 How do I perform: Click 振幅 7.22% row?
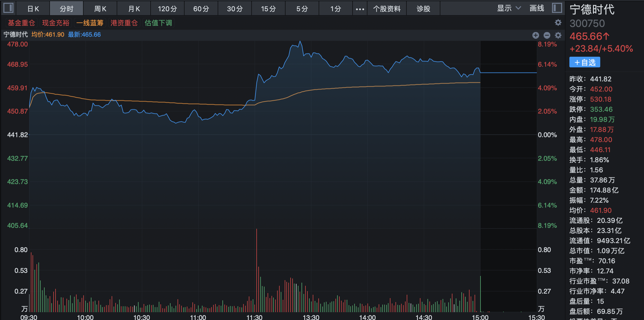pos(589,200)
